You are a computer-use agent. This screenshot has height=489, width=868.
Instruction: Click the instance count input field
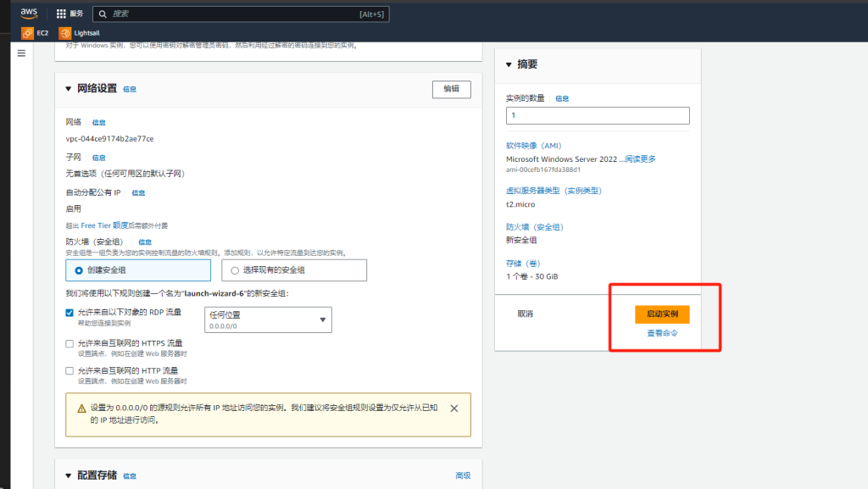[598, 115]
